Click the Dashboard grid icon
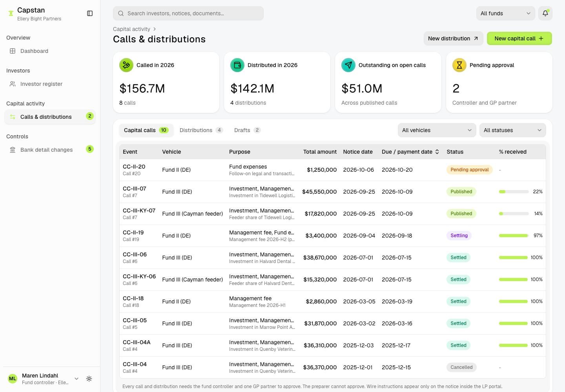565x392 pixels. point(13,51)
